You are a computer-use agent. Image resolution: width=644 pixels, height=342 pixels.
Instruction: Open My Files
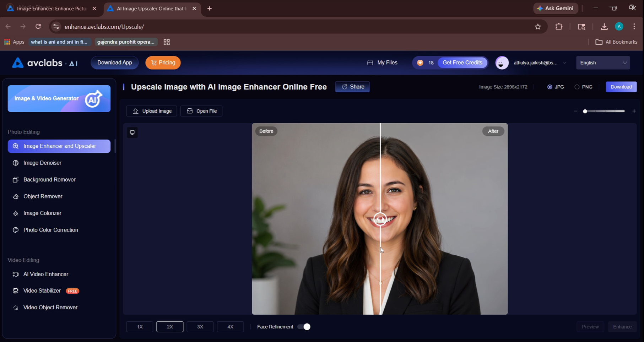tap(382, 63)
